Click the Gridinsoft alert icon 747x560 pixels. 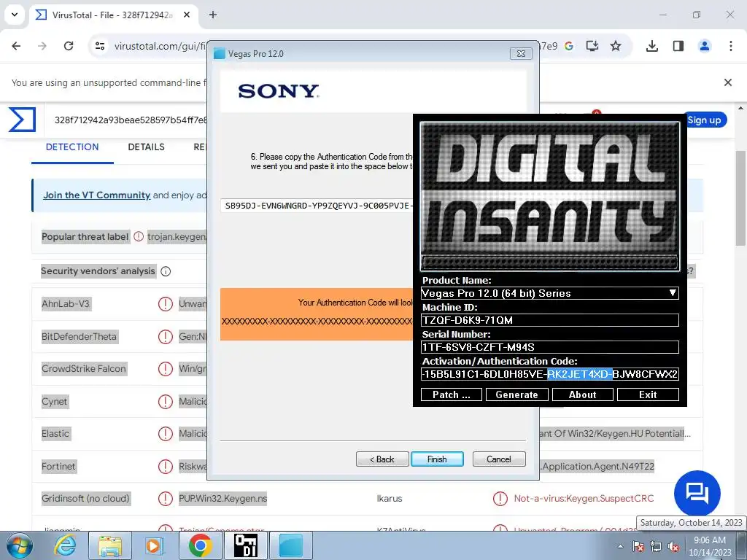click(166, 499)
